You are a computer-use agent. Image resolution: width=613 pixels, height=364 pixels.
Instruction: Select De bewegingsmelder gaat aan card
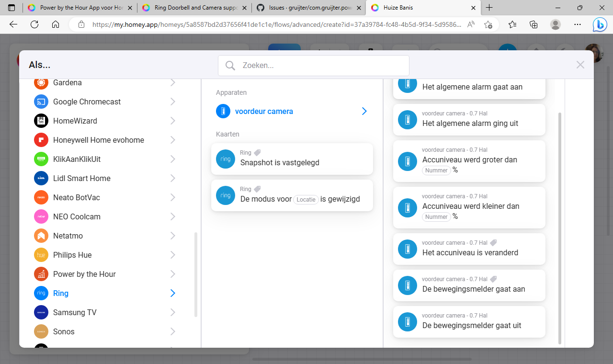(x=469, y=285)
